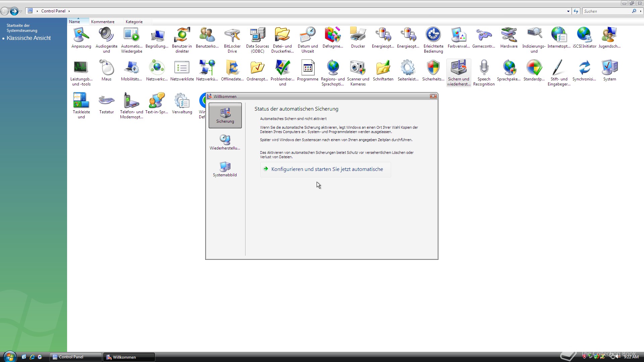Image resolution: width=644 pixels, height=362 pixels.
Task: Open the Drucker icon
Action: 358,38
